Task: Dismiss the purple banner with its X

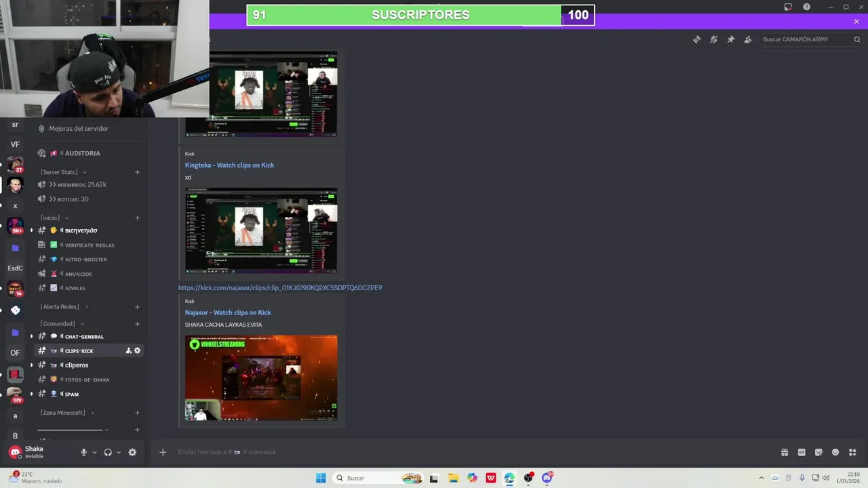Action: tap(856, 22)
